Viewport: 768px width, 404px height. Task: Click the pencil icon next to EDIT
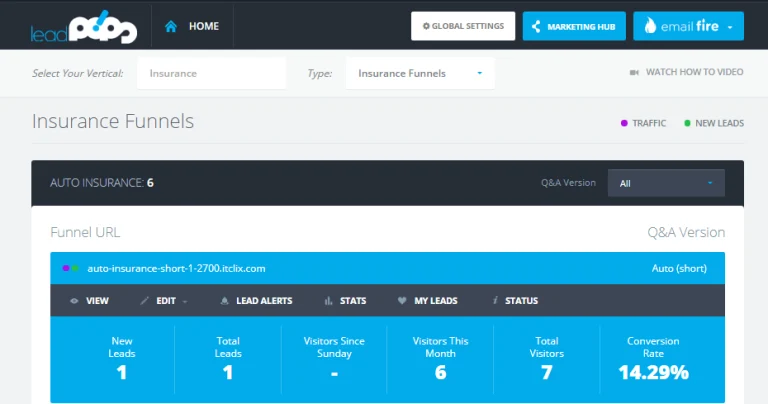click(144, 301)
